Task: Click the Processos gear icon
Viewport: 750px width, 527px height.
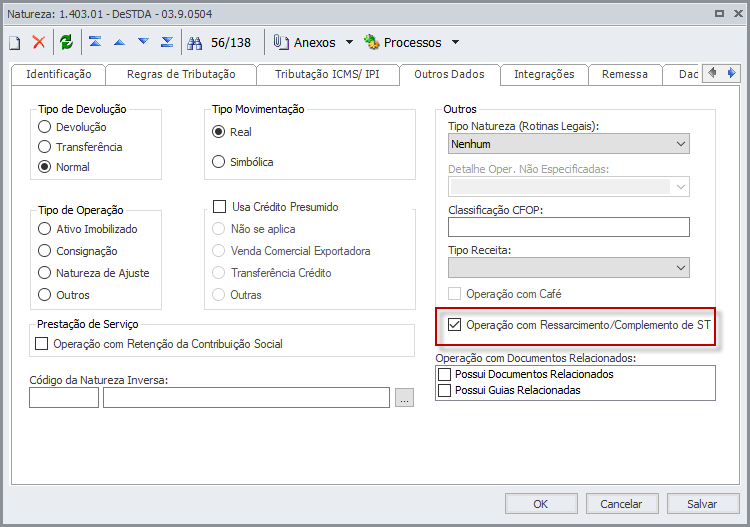Action: pyautogui.click(x=372, y=42)
